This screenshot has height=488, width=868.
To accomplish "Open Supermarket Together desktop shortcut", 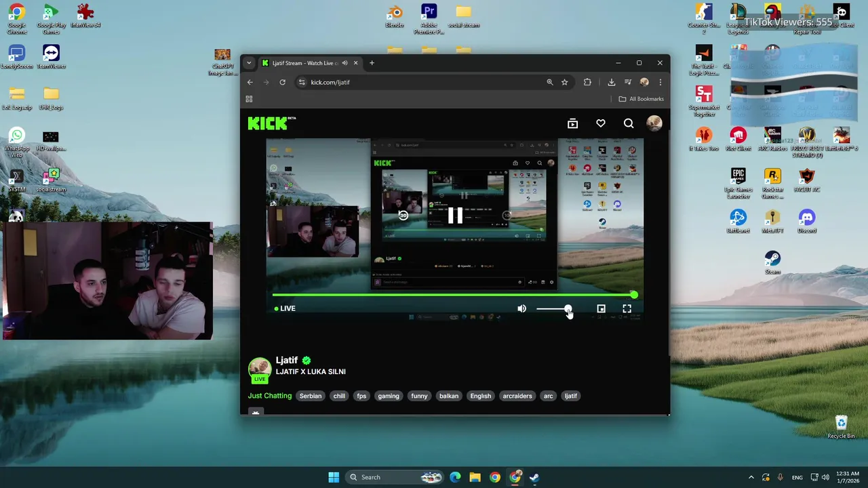I will [704, 102].
